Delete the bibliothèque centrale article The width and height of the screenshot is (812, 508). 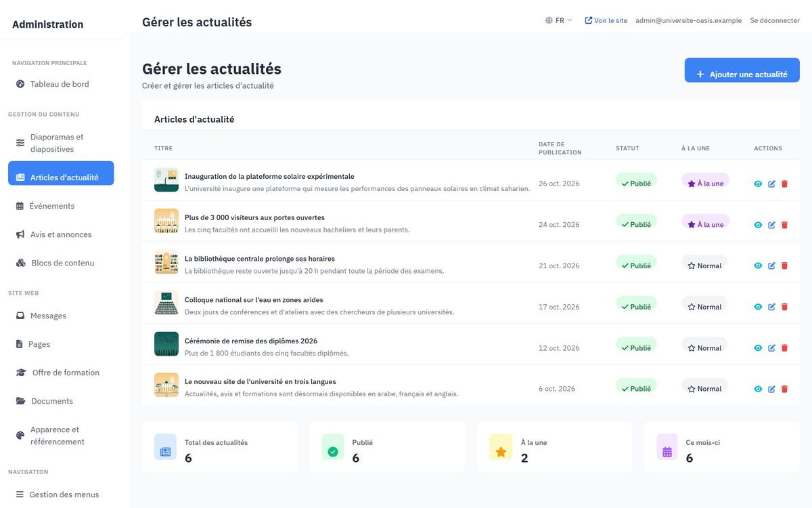(784, 266)
